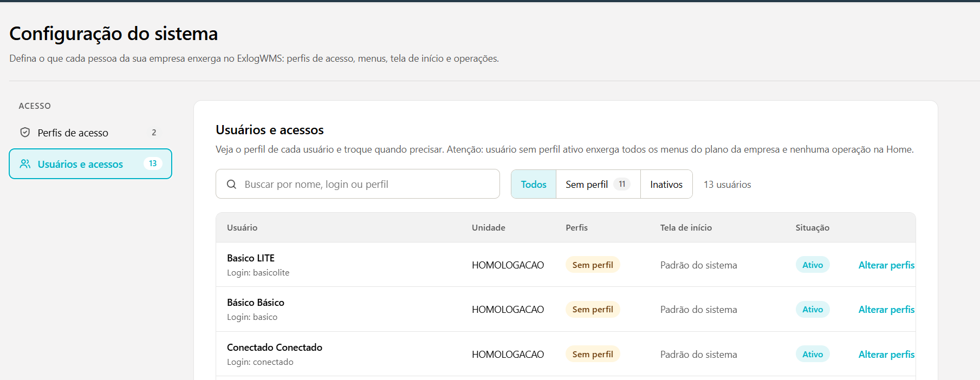Click the Situação column header
This screenshot has height=380, width=980.
813,228
